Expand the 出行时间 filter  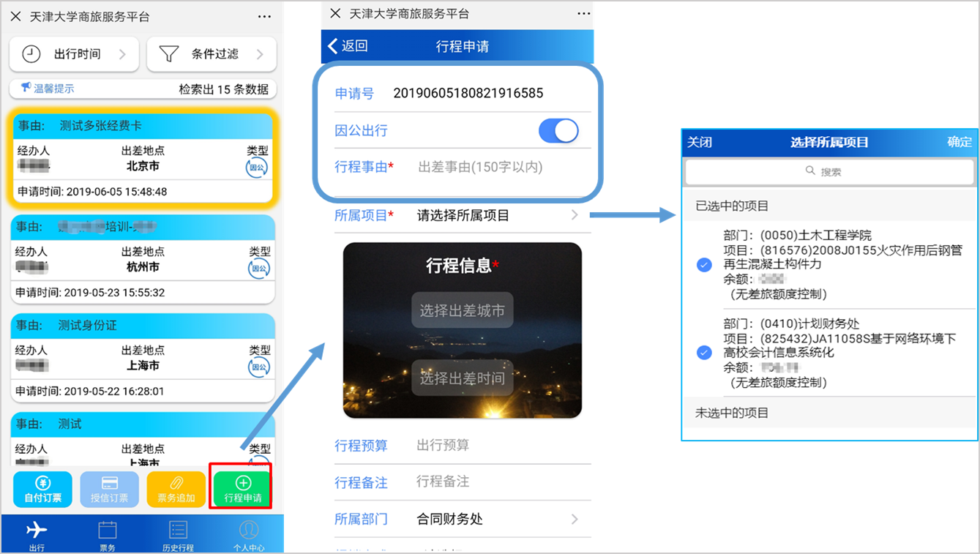coord(74,54)
